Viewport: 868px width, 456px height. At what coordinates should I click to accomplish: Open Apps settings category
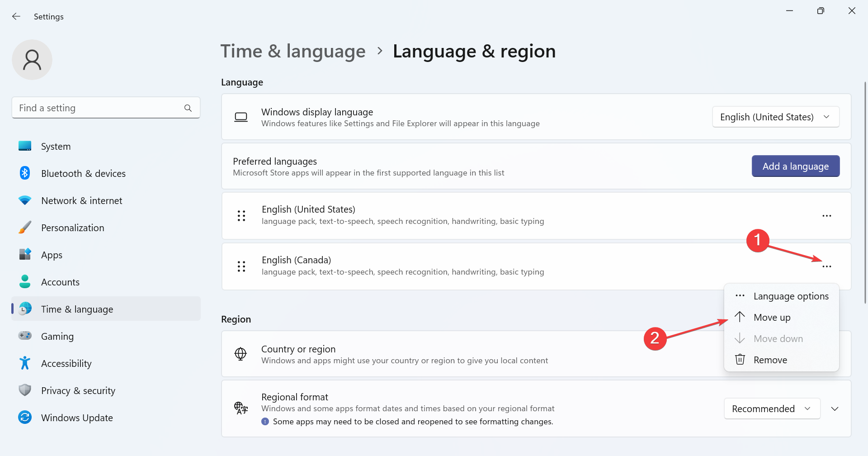click(x=106, y=255)
